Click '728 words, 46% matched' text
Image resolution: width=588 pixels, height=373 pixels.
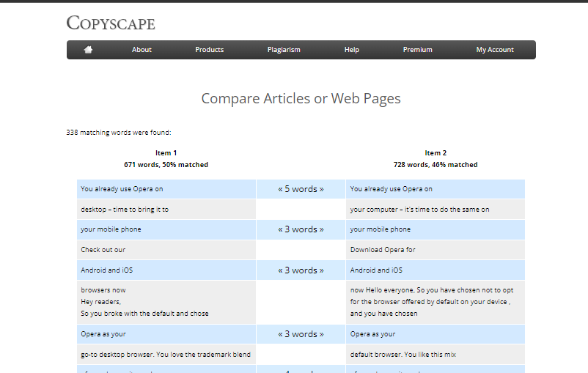pos(436,165)
